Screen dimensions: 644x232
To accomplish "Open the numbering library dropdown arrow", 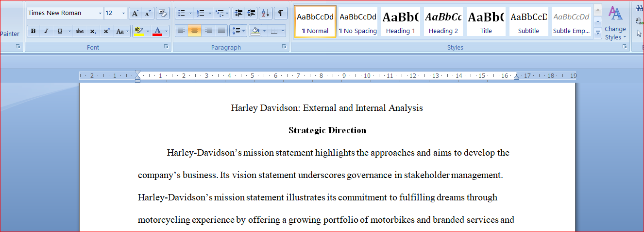I will click(x=209, y=13).
